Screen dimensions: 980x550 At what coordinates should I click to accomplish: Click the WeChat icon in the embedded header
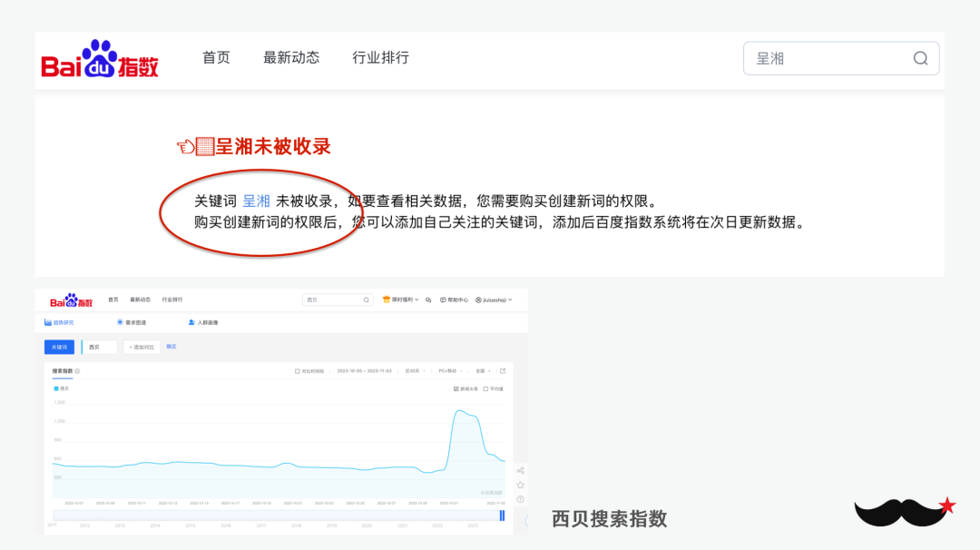tap(428, 300)
